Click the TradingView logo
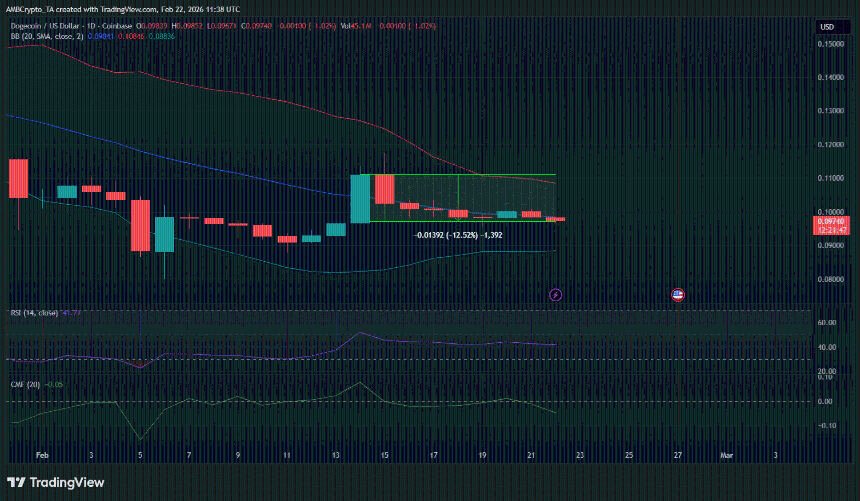The width and height of the screenshot is (860, 501). pos(55,482)
